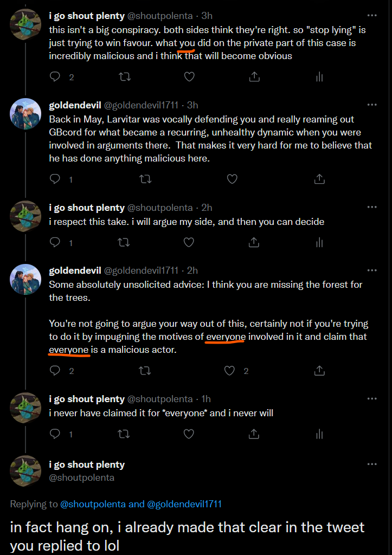Open more options on the top tweet
392x555 pixels.
pyautogui.click(x=372, y=16)
